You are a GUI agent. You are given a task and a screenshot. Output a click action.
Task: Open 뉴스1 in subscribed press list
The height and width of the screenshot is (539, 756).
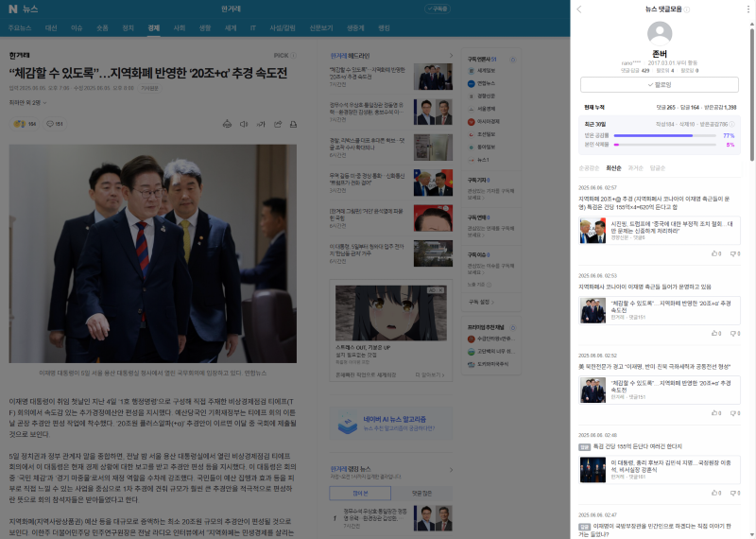coord(478,160)
